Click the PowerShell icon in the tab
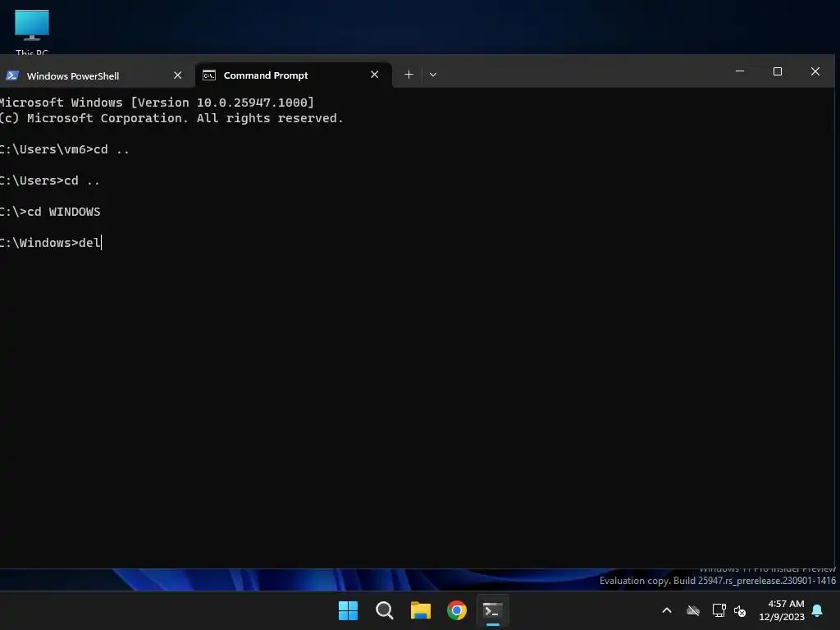 11,75
